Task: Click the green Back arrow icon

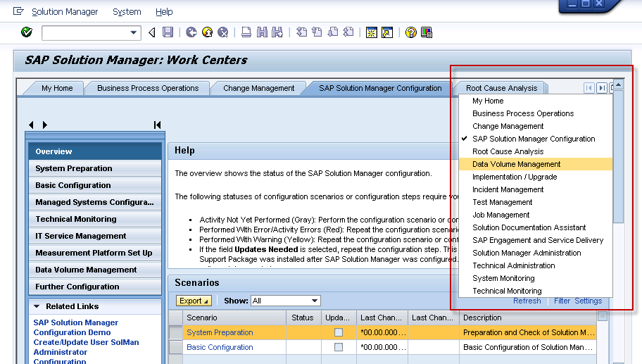Action: click(x=191, y=32)
